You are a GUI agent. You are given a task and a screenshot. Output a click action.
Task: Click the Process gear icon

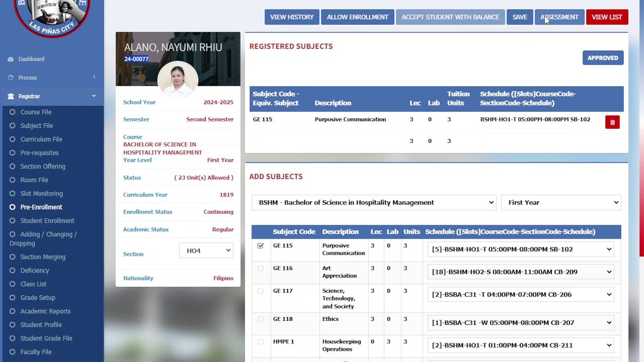(x=11, y=78)
